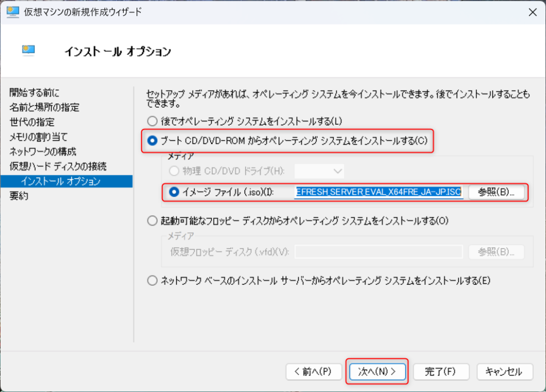Open the 物理 CD/DVD ドライブ dropdown

[x=319, y=171]
